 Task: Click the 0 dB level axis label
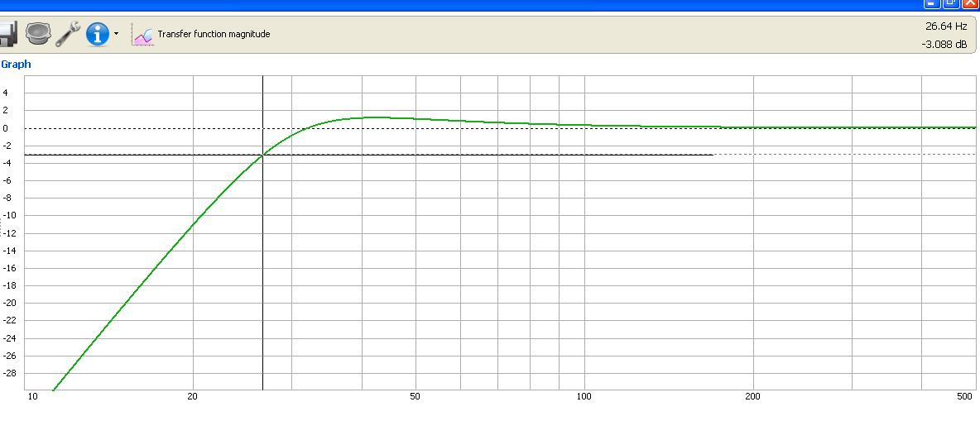coord(5,128)
